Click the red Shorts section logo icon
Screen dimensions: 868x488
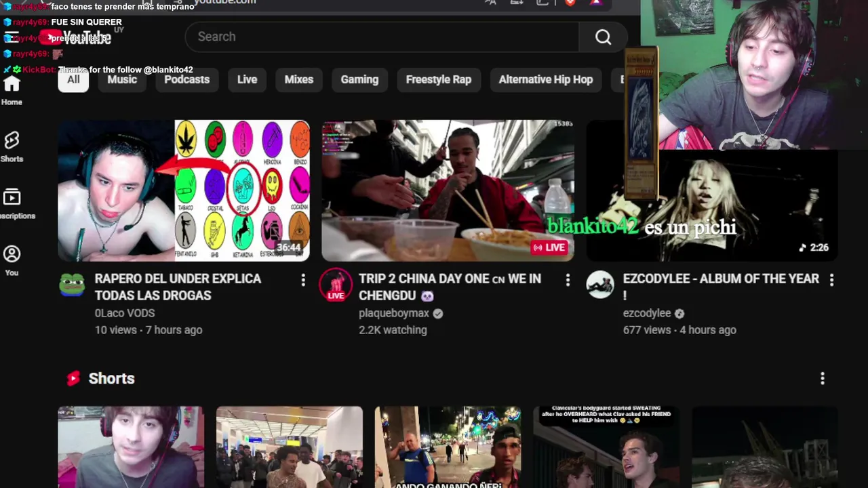coord(73,378)
